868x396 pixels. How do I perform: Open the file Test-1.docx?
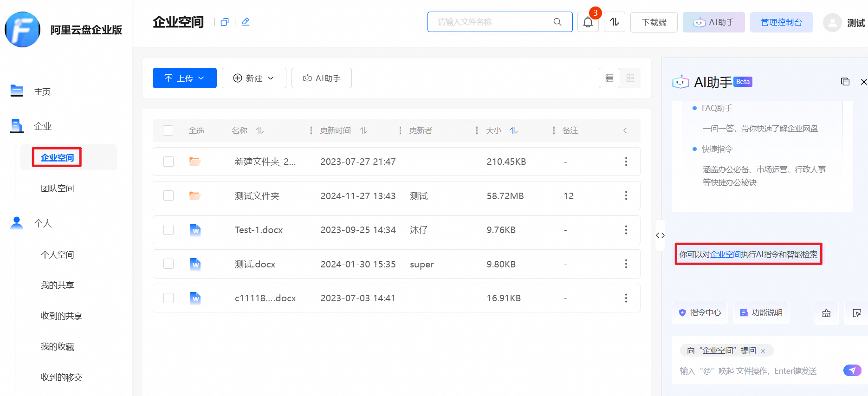259,230
